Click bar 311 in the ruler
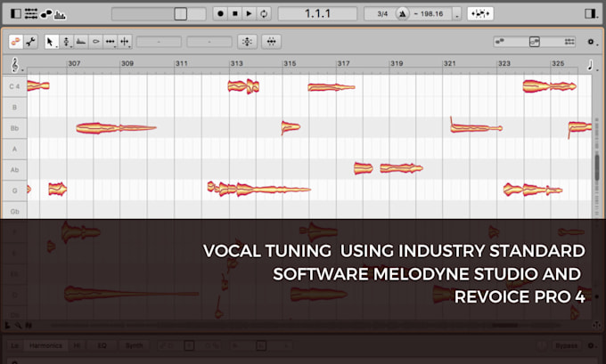The width and height of the screenshot is (606, 364). [181, 63]
